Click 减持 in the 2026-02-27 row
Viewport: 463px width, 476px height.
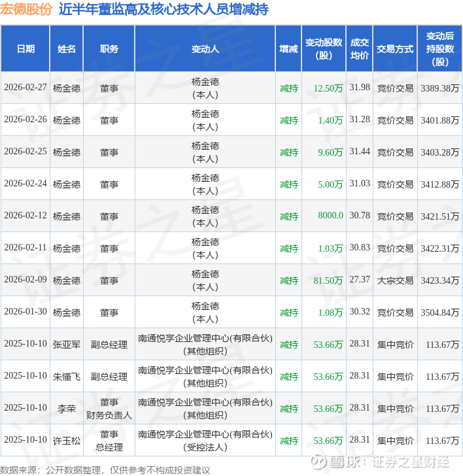coord(289,88)
